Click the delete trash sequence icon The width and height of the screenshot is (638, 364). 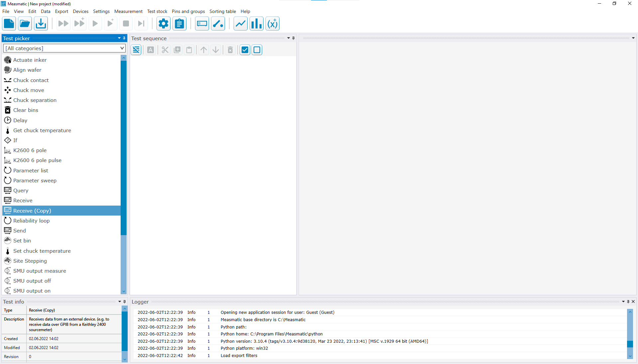pos(230,50)
